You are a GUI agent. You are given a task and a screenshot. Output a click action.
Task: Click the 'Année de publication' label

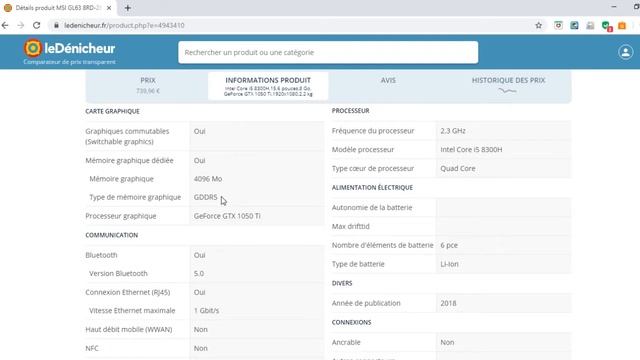(x=366, y=303)
